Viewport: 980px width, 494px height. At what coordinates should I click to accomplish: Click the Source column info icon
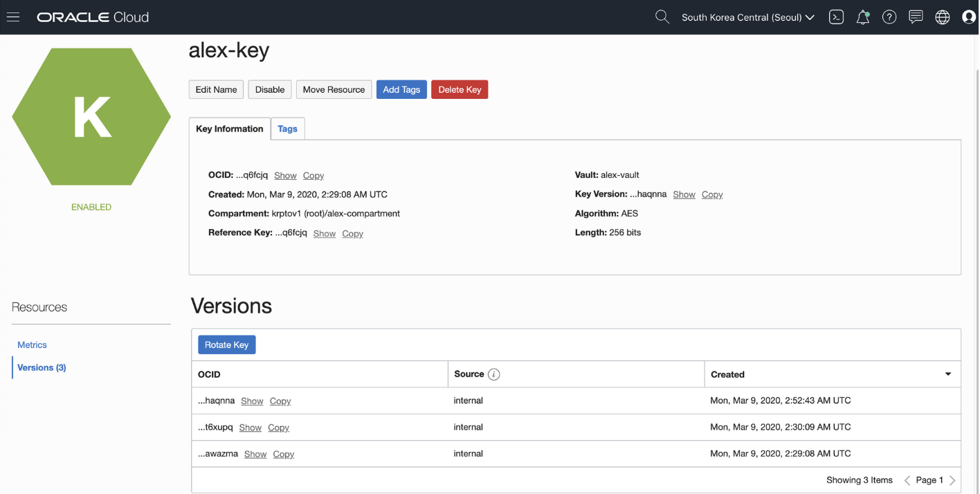493,374
